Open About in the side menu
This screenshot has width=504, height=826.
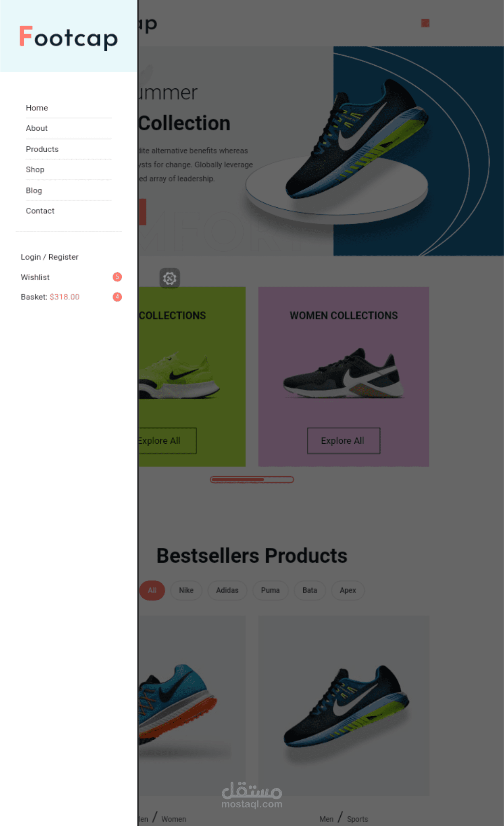coord(37,128)
